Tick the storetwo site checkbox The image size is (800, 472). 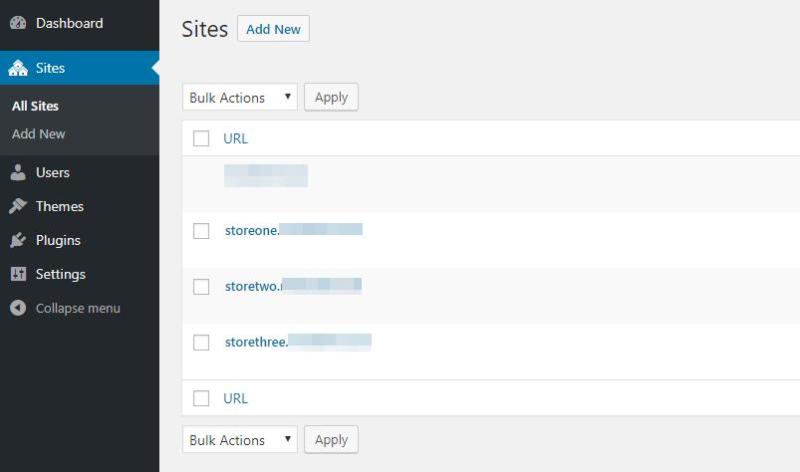[201, 287]
